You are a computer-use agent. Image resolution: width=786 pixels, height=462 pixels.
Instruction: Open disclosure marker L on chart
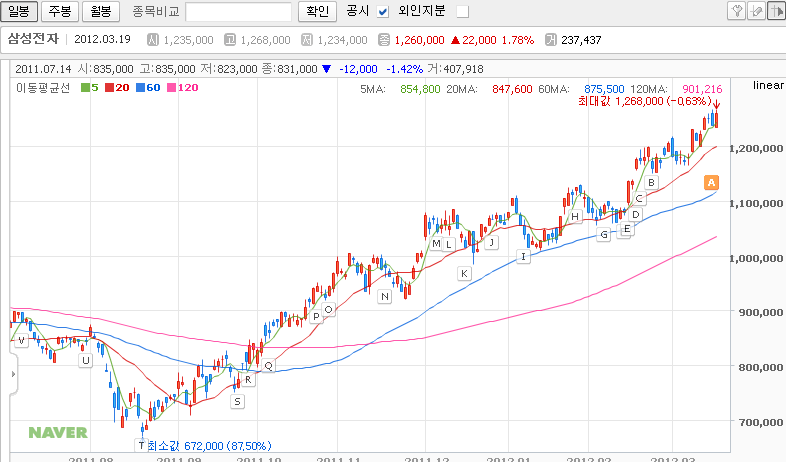tap(448, 245)
